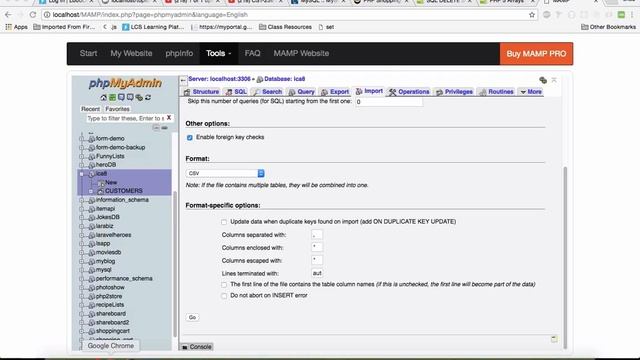This screenshot has height=360, width=640.
Task: Switch to the Structure tab
Action: click(202, 92)
